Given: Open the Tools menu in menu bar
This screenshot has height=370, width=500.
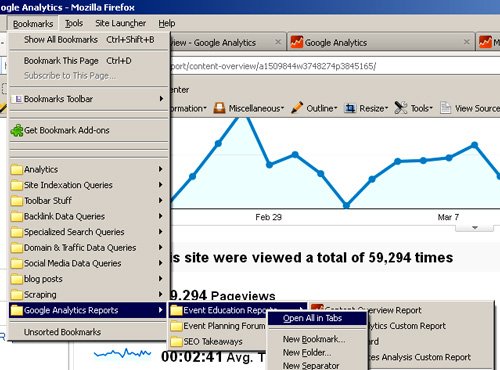Looking at the screenshot, I should coord(74,23).
